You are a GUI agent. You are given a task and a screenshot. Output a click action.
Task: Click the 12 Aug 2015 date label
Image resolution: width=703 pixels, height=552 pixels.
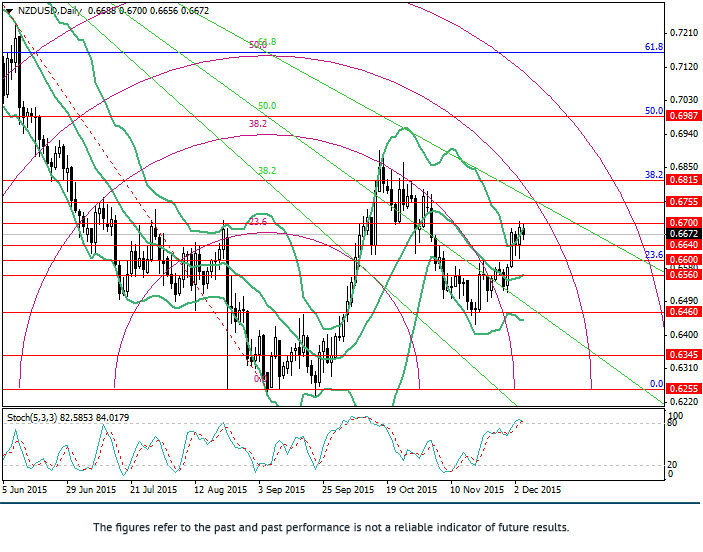tap(220, 490)
